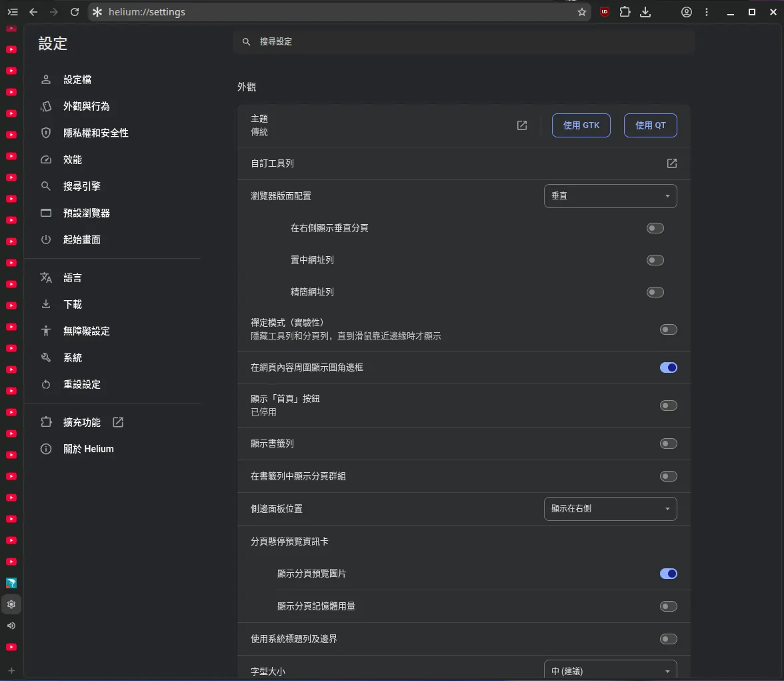Screen dimensions: 784x681
Task: Click the 效能 speedometer icon
Action: (x=46, y=159)
